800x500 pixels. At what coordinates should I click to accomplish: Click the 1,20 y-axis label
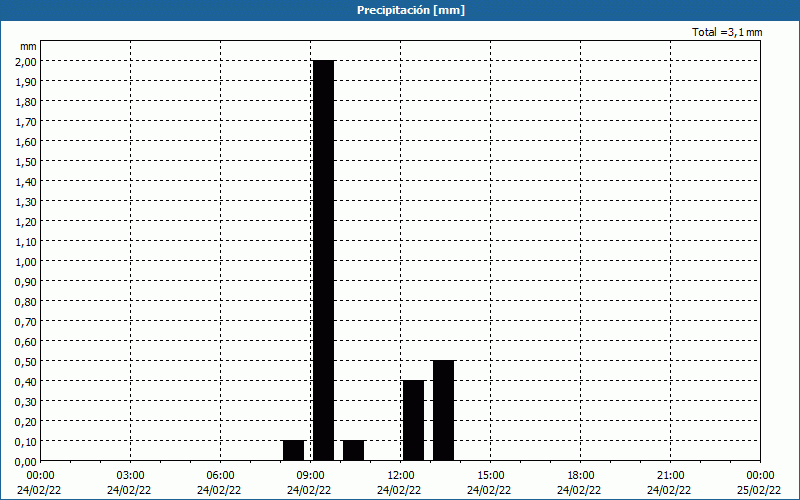(x=26, y=221)
